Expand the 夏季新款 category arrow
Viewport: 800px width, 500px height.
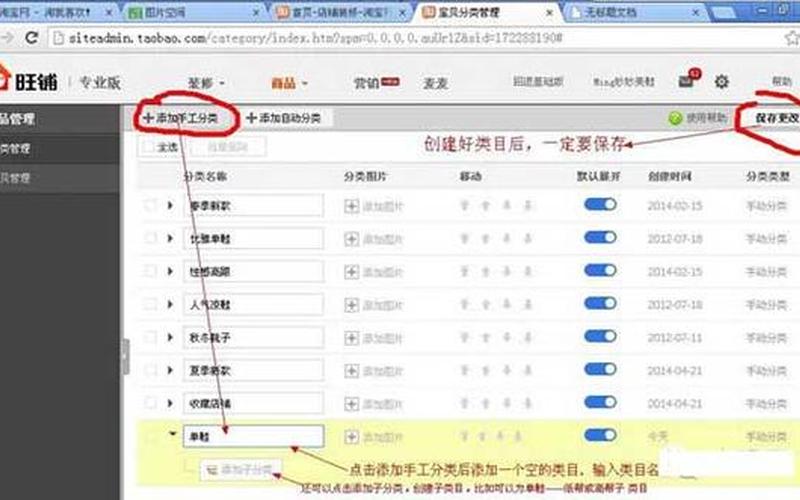170,370
